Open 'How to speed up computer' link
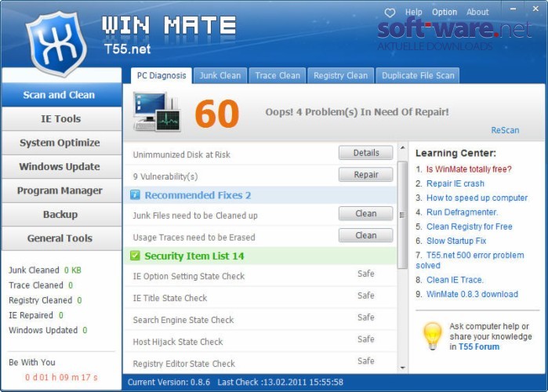The height and width of the screenshot is (392, 548). coord(477,198)
